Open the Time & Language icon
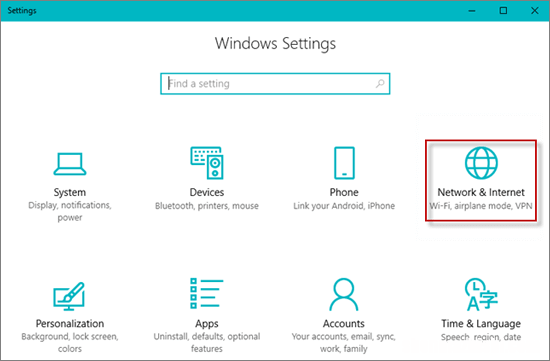Screen dimensions: 550x361 [x=481, y=294]
